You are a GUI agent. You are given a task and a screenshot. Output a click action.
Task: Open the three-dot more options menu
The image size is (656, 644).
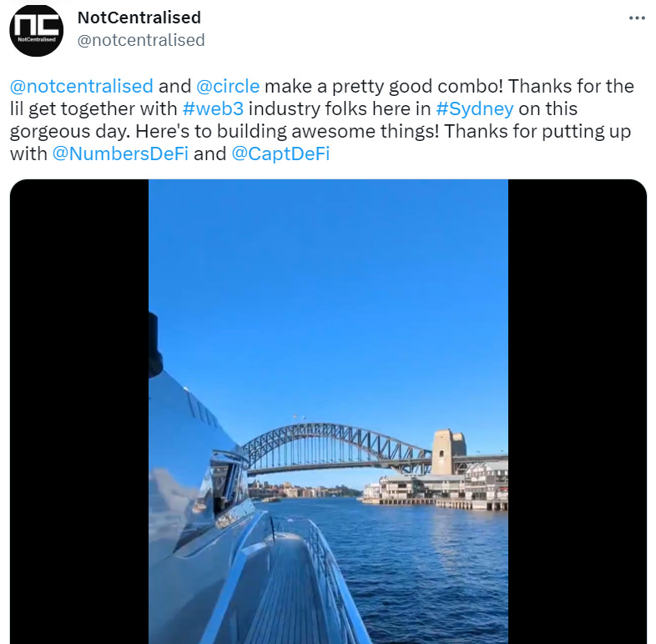coord(637,18)
